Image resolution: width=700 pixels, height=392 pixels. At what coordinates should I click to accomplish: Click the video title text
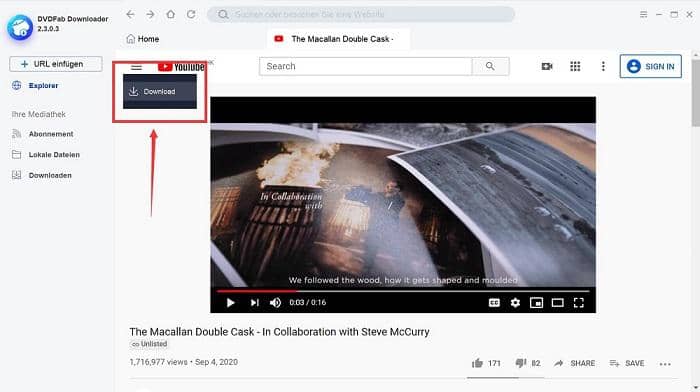click(x=279, y=332)
